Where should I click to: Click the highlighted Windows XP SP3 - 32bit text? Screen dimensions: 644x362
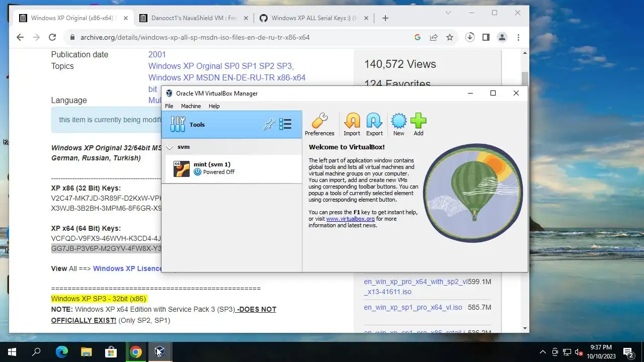99,299
